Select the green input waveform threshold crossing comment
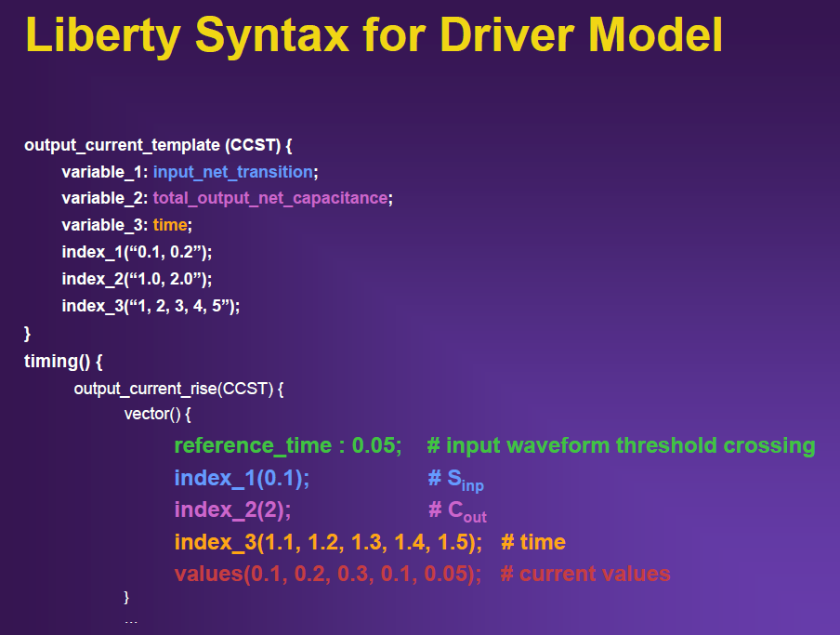Image resolution: width=840 pixels, height=635 pixels. point(621,446)
